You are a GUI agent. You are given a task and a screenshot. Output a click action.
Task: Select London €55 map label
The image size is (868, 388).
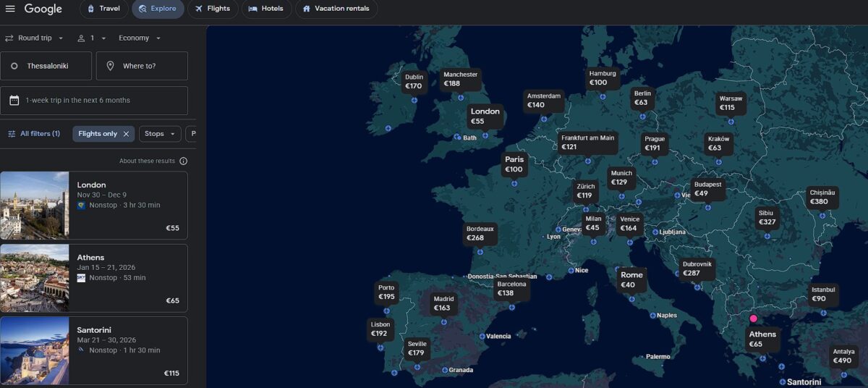point(485,116)
